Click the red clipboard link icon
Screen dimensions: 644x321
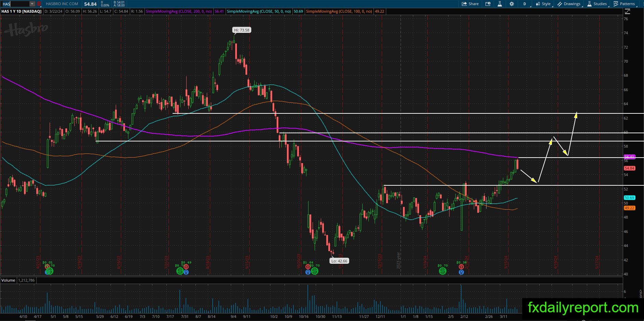click(39, 4)
